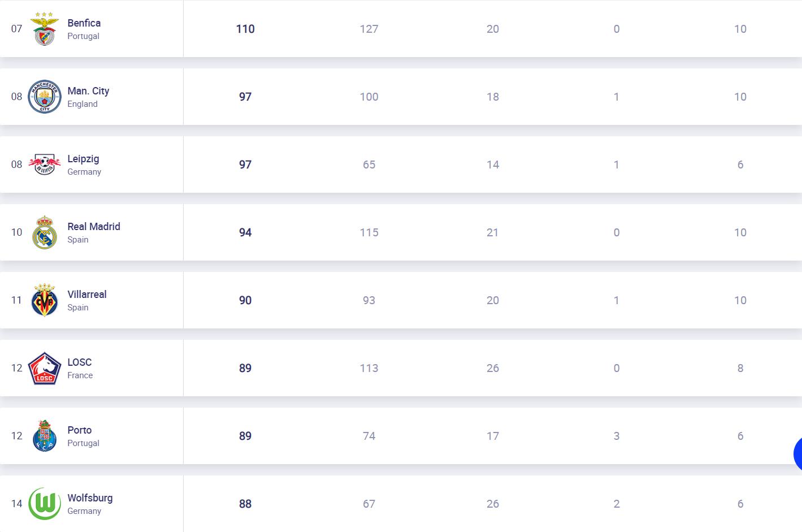
Task: Select the Real Madrid team name
Action: point(94,227)
